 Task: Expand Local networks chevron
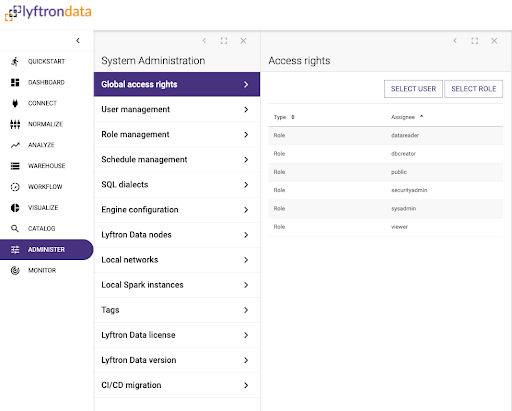coord(246,260)
